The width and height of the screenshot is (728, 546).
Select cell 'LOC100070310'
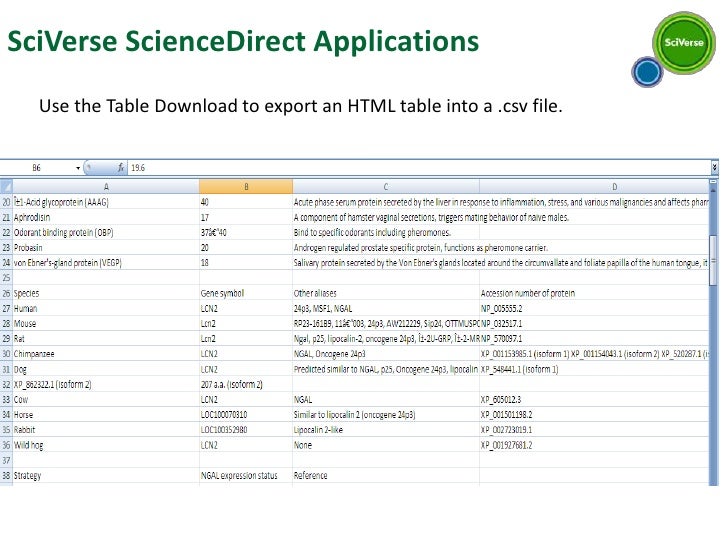pyautogui.click(x=246, y=415)
